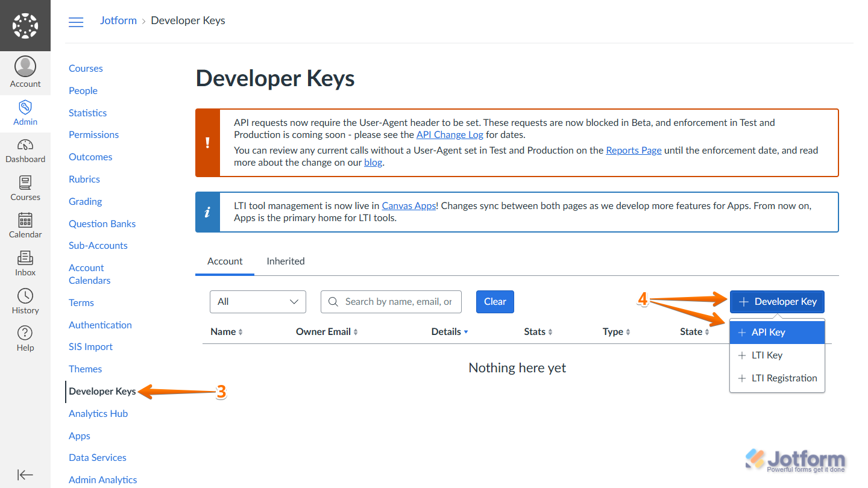Open Grading in the sidebar
This screenshot has width=868, height=488.
pyautogui.click(x=85, y=202)
